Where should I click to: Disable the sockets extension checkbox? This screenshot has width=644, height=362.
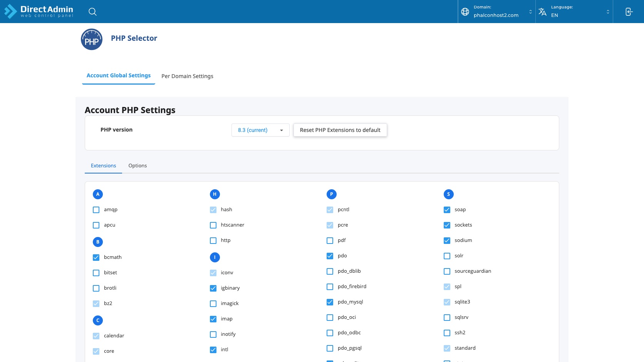pyautogui.click(x=447, y=225)
